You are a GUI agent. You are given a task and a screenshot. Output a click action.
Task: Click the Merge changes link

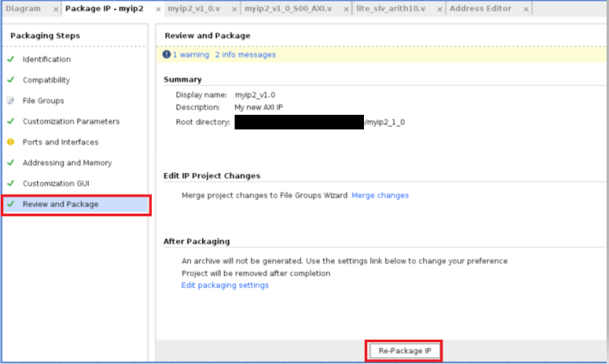click(380, 195)
